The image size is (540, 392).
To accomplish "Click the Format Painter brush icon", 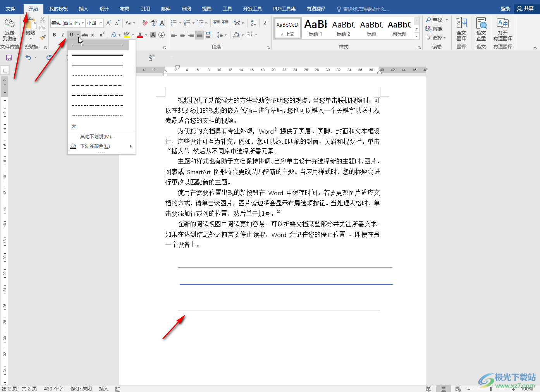I will (43, 37).
